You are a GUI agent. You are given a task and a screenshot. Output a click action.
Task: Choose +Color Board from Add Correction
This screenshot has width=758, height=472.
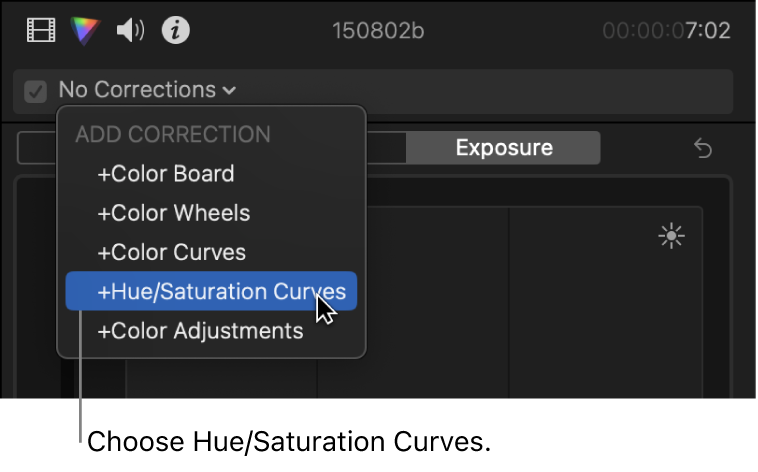165,174
